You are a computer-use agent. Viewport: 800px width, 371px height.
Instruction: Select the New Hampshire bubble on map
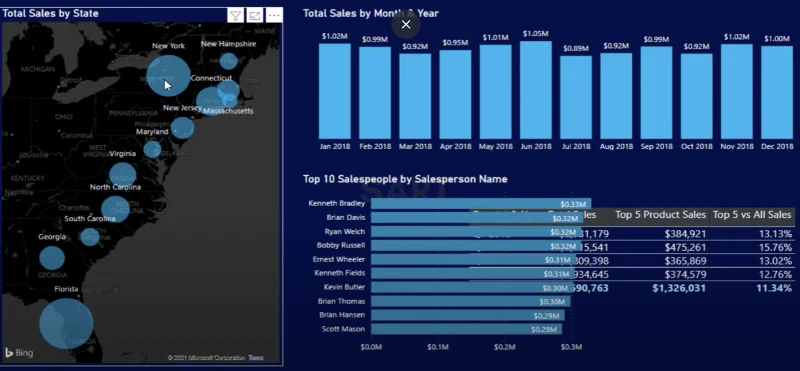229,61
